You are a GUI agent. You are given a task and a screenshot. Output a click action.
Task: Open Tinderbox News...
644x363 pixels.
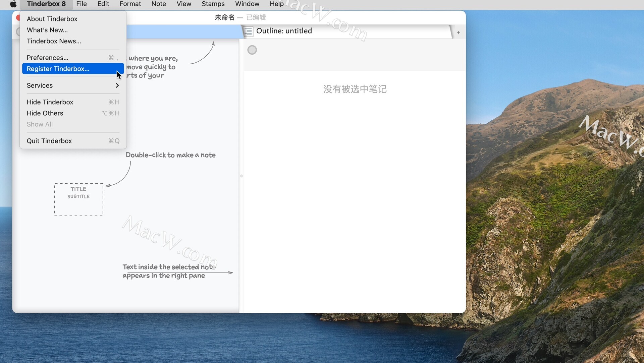point(73,41)
